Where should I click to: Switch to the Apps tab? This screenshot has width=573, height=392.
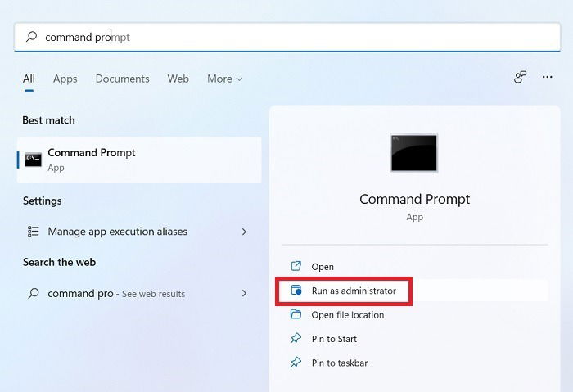click(x=65, y=79)
